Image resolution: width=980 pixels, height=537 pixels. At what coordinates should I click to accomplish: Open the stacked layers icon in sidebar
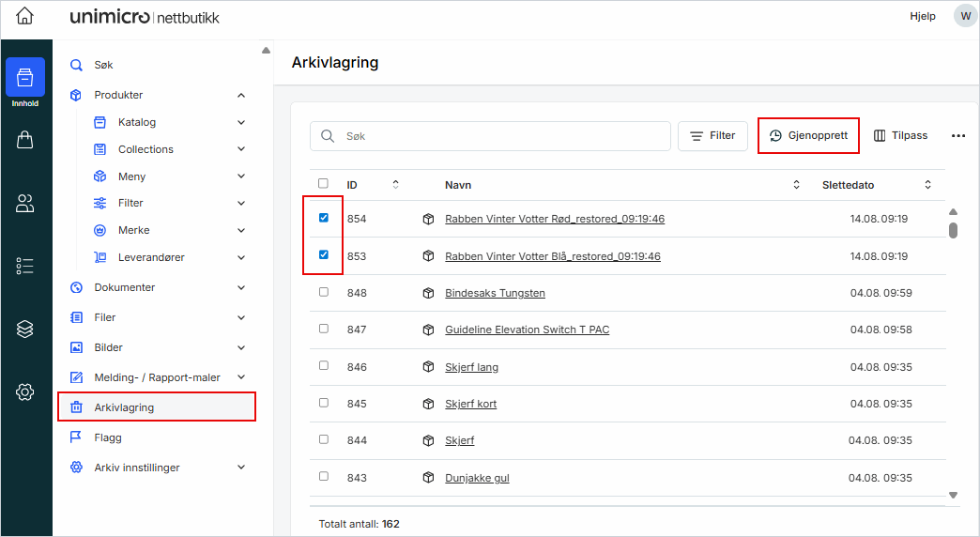pyautogui.click(x=25, y=329)
